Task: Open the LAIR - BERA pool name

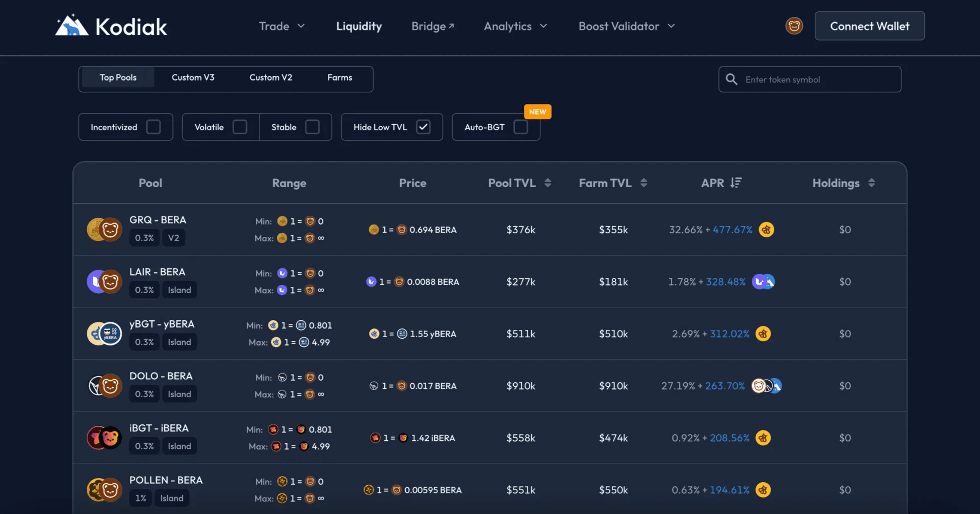Action: (157, 272)
